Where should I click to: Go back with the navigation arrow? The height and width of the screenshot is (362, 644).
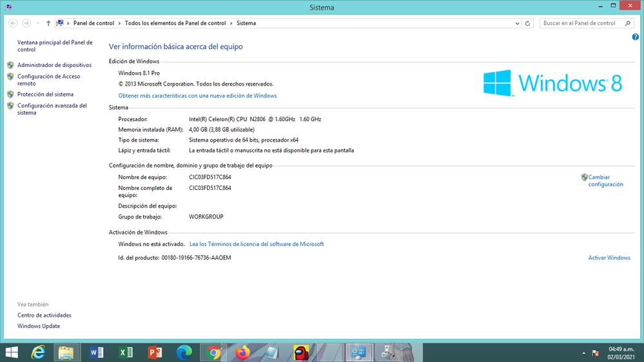coord(13,23)
